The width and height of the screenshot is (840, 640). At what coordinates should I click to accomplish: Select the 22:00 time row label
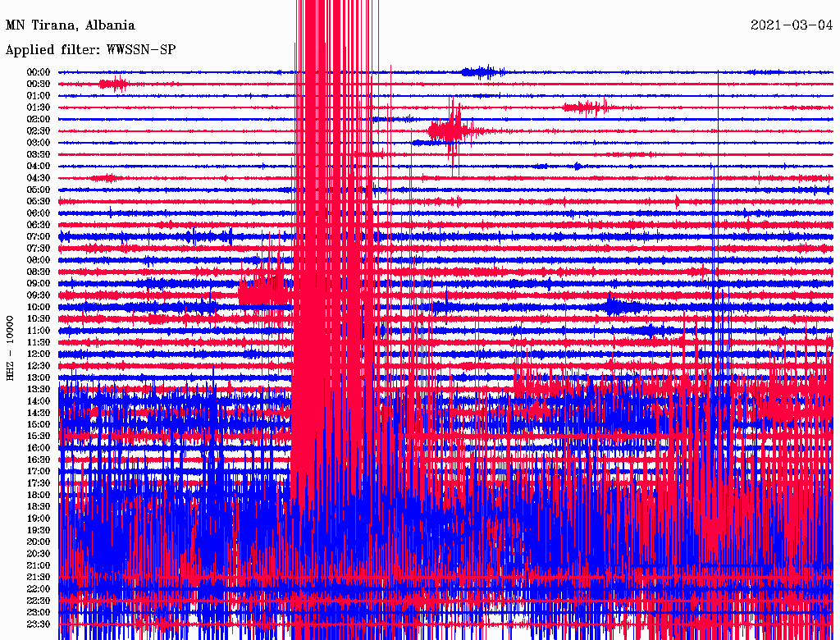39,589
